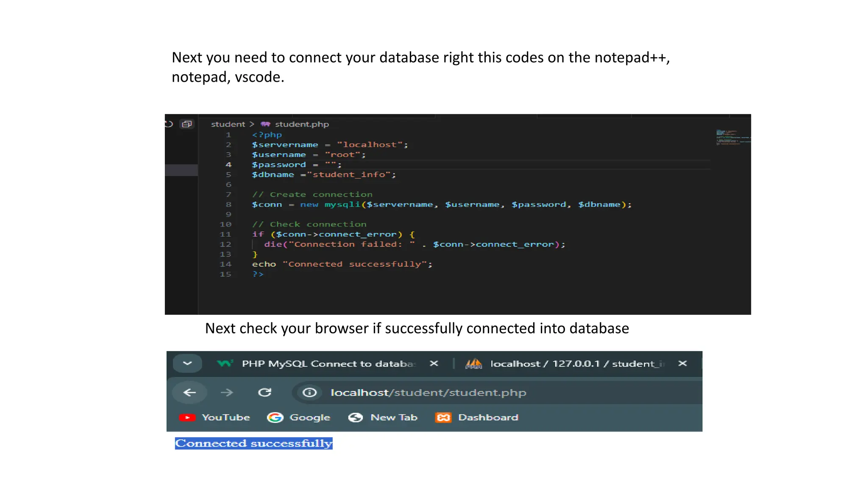Close the localhost 127.0.0.1 tab

(682, 363)
